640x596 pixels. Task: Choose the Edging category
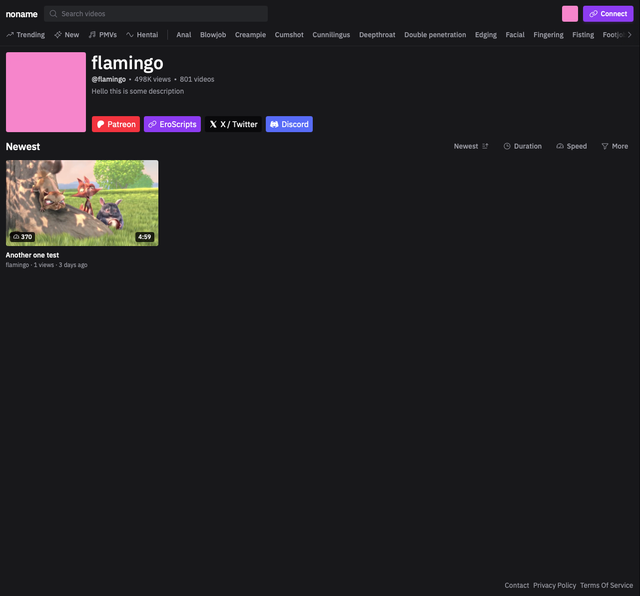(486, 35)
